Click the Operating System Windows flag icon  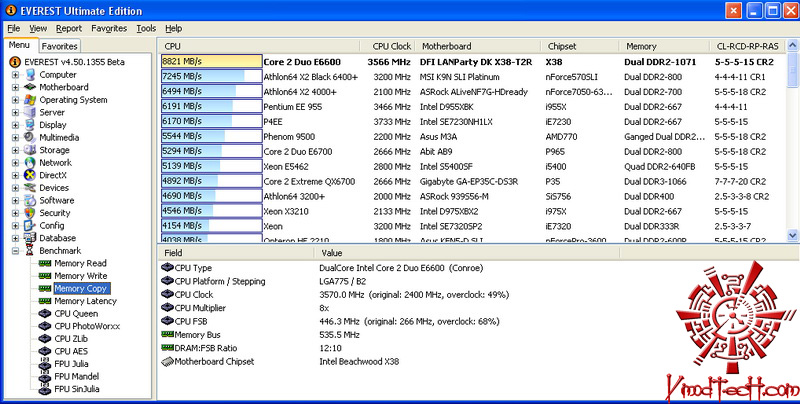click(30, 99)
